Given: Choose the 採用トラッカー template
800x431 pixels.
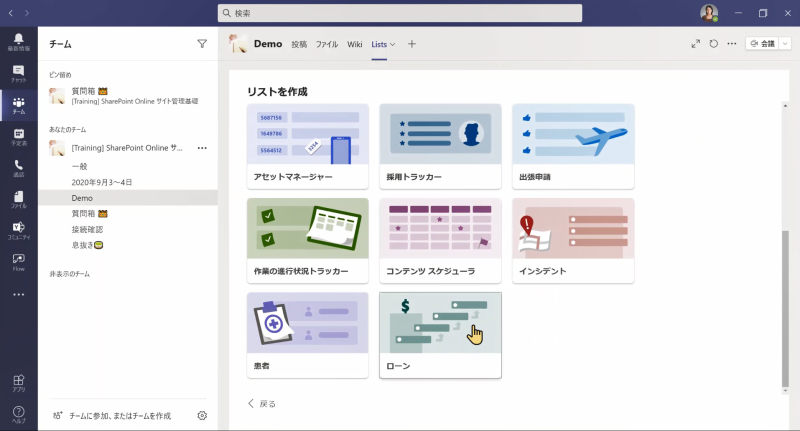Looking at the screenshot, I should coord(440,146).
